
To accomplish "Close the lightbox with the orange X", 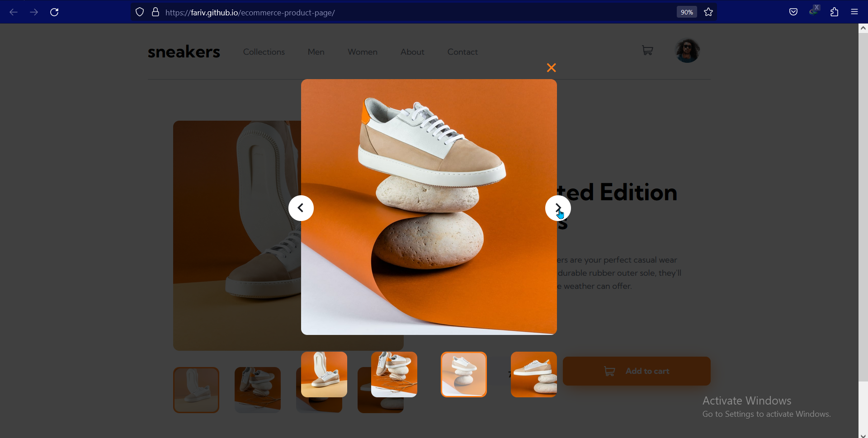I will (x=551, y=68).
